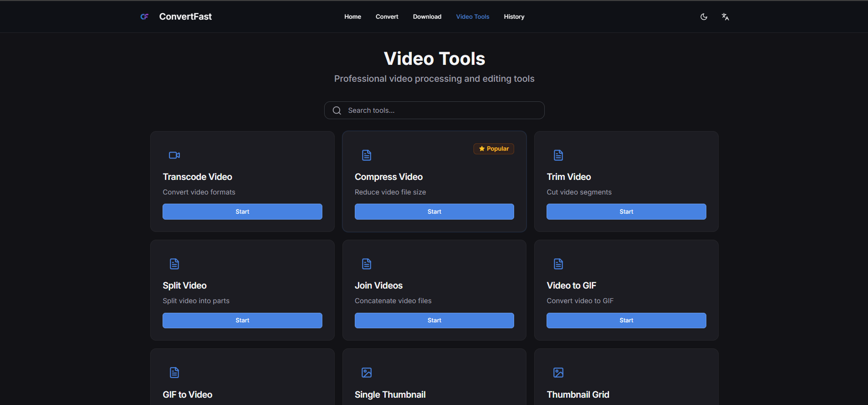The width and height of the screenshot is (868, 405).
Task: Click the Video Tools page heading
Action: (x=434, y=59)
